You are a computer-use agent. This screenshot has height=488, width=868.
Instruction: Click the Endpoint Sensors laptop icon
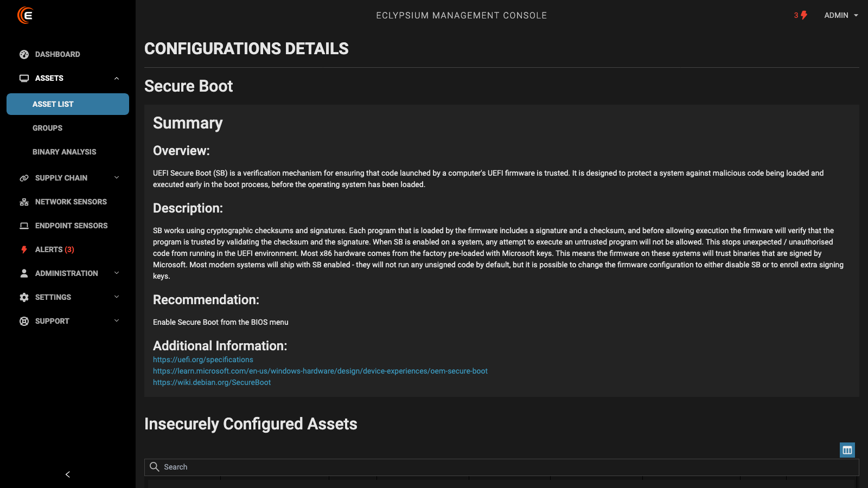coord(24,226)
